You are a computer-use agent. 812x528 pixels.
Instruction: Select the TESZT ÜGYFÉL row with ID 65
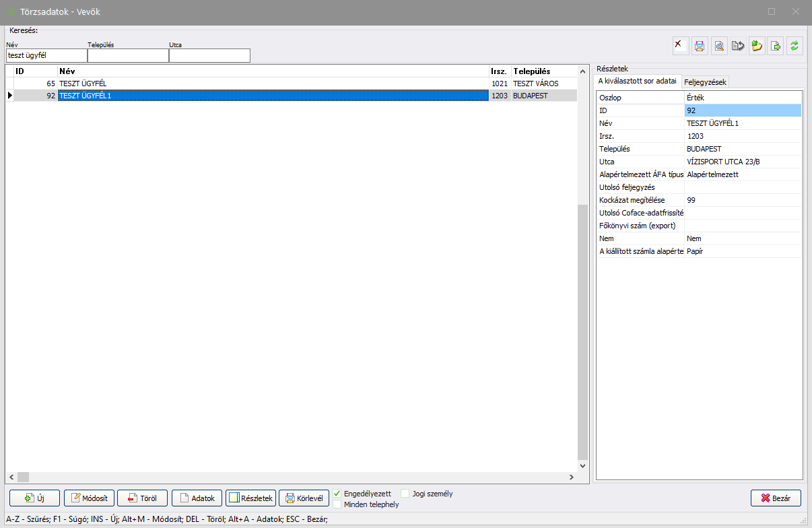pyautogui.click(x=269, y=84)
